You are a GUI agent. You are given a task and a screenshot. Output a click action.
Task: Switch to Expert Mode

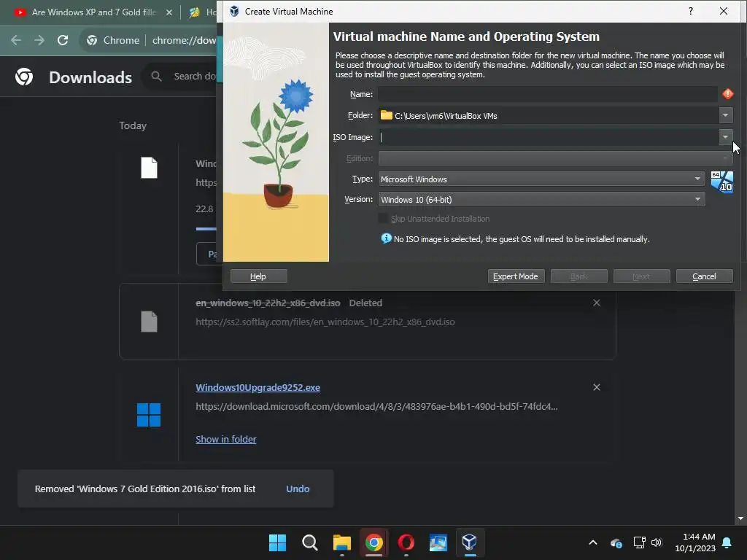coord(516,276)
